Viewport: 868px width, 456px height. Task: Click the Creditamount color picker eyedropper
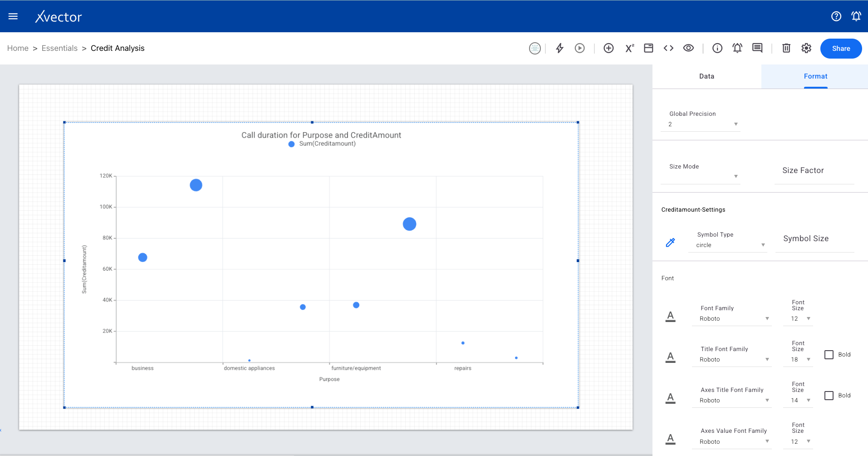(670, 243)
